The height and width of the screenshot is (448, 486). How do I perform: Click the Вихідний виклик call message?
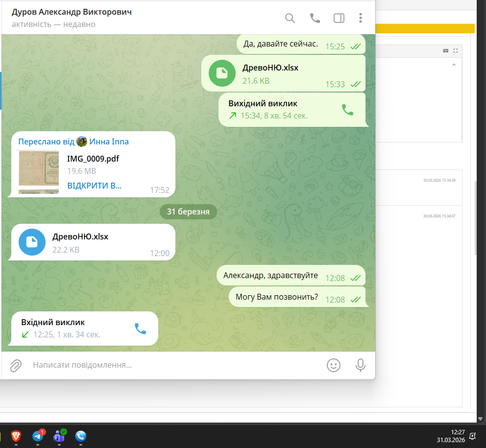(x=293, y=110)
